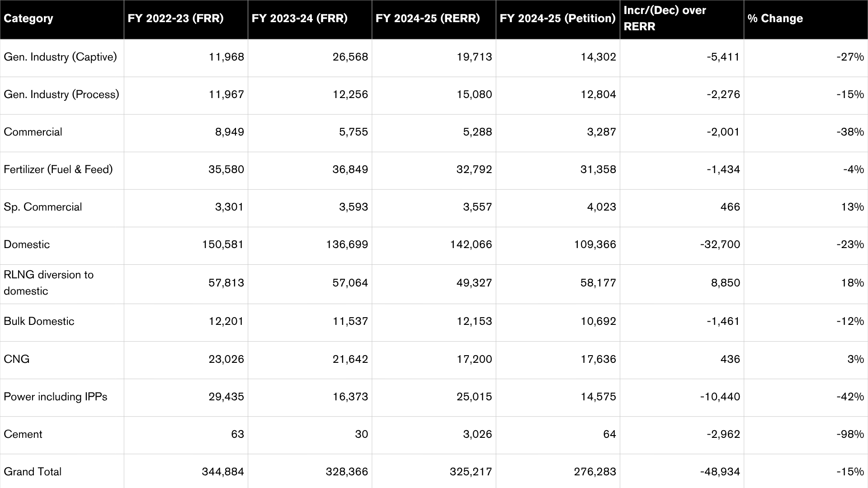
Task: Select the RLNG diversion to domestic cell
Action: [x=62, y=284]
